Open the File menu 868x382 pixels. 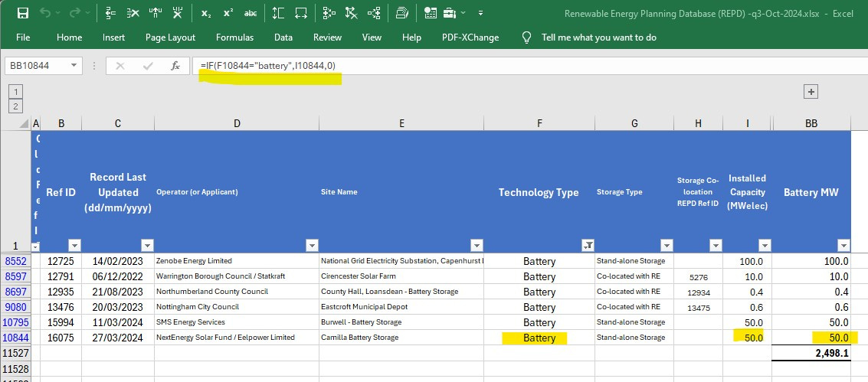pos(23,37)
